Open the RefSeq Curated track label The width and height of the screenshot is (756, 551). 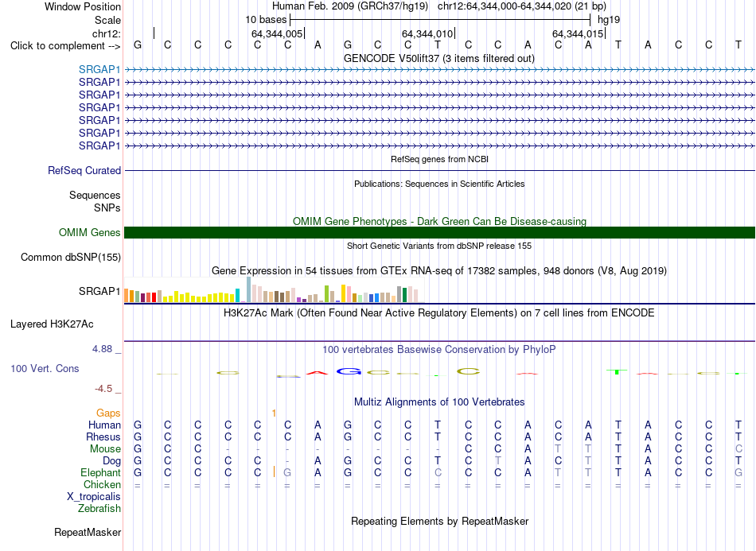[84, 170]
